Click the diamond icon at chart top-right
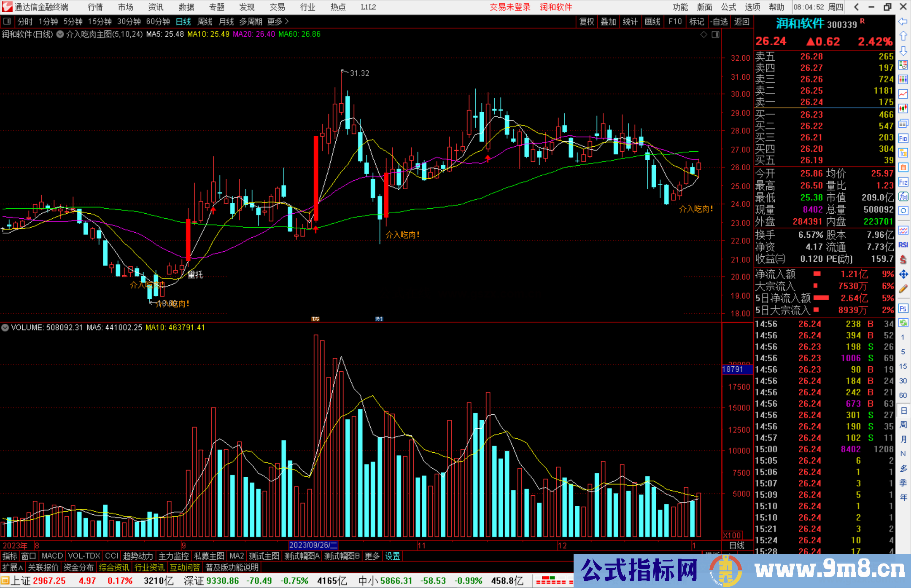Viewport: 911px width, 588px height. 703,35
